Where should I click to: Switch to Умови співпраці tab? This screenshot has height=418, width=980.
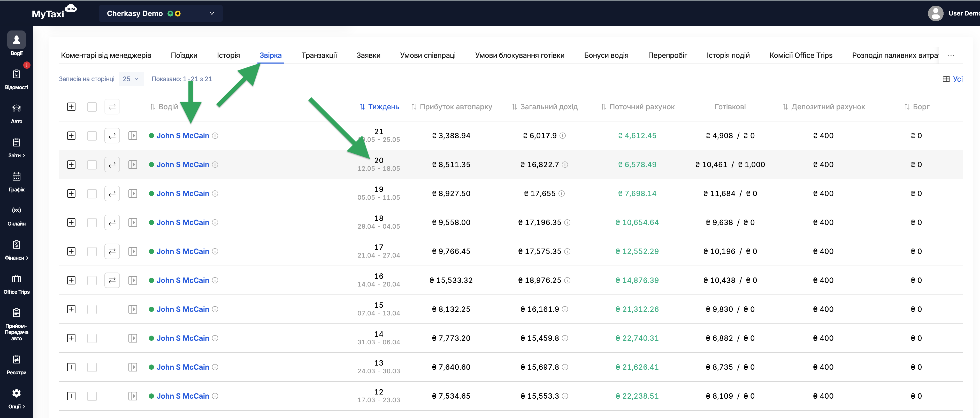pyautogui.click(x=428, y=55)
